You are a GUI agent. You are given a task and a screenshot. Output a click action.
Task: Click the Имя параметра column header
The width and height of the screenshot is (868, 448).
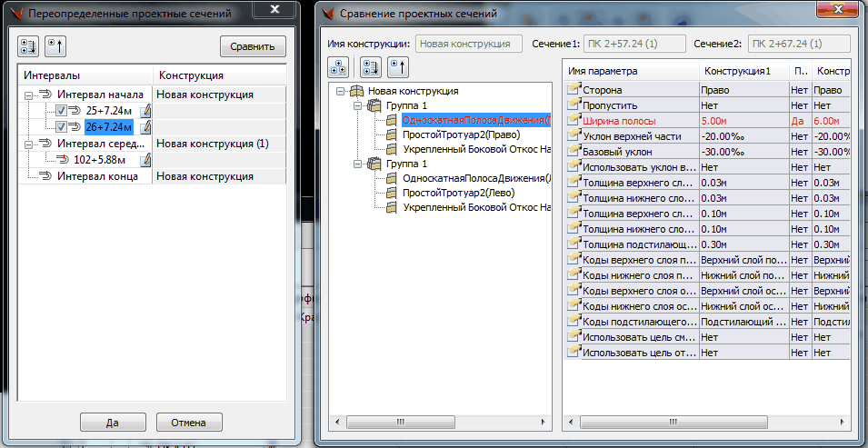coord(629,71)
